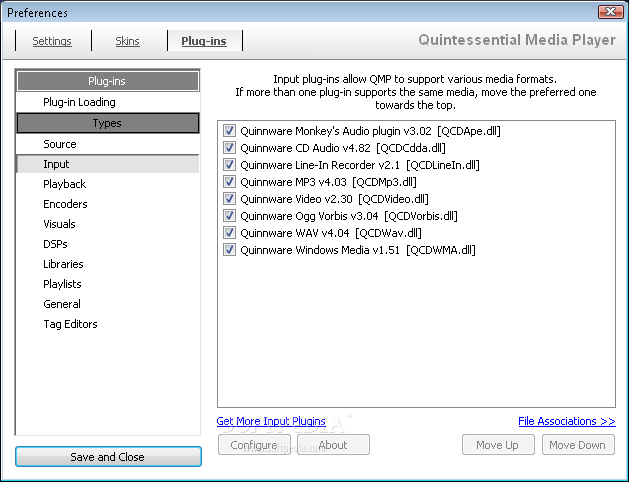Select the QCDLineIn.dll plugin row text
Viewport: 629px width, 482px height.
coord(360,165)
